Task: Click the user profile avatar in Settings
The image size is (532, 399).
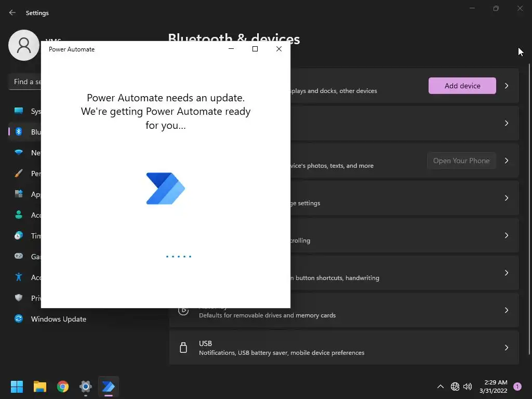Action: [x=24, y=45]
